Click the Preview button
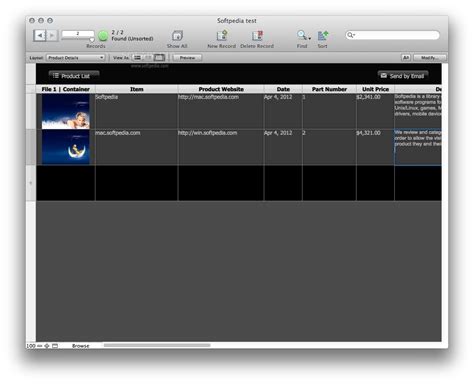Image resolution: width=474 pixels, height=384 pixels. coord(187,58)
